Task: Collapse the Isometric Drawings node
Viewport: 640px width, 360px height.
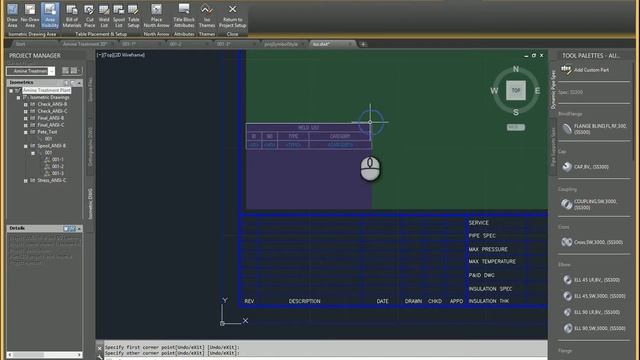Action: click(x=18, y=98)
